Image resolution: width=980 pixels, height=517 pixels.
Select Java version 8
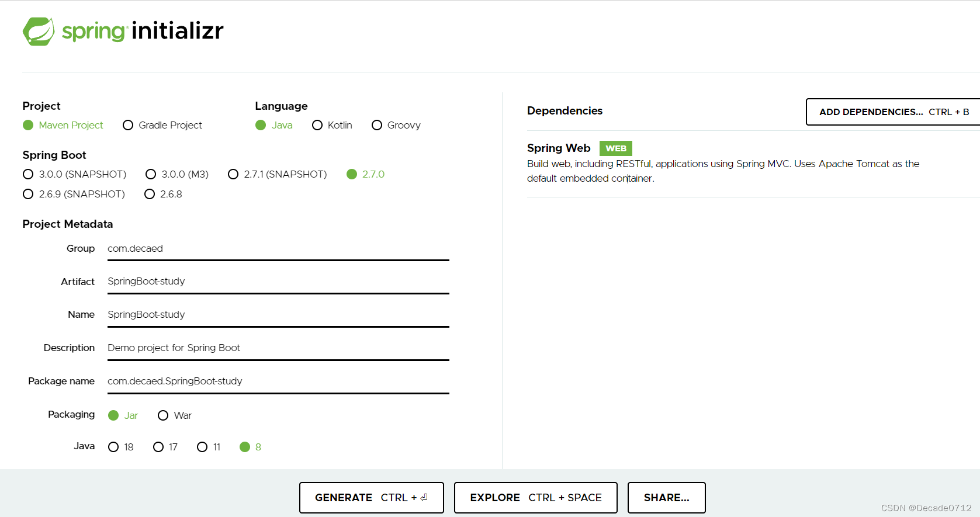point(251,447)
